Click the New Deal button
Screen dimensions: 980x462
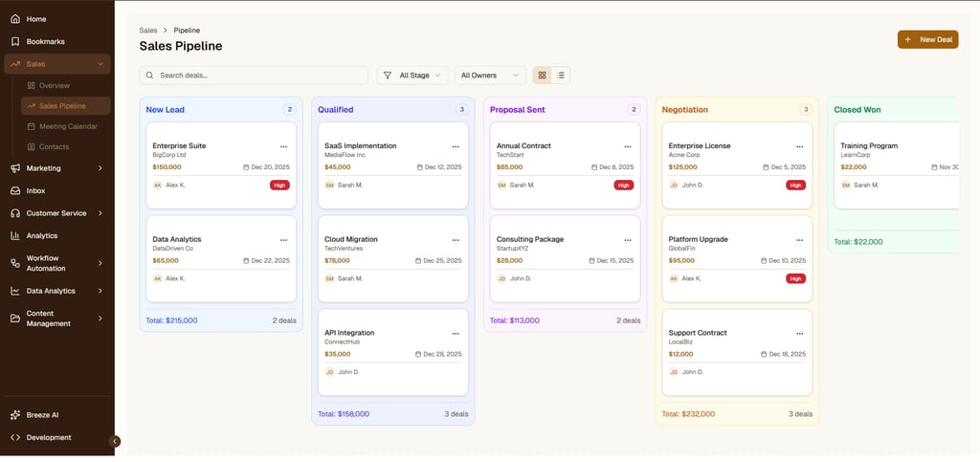tap(927, 39)
